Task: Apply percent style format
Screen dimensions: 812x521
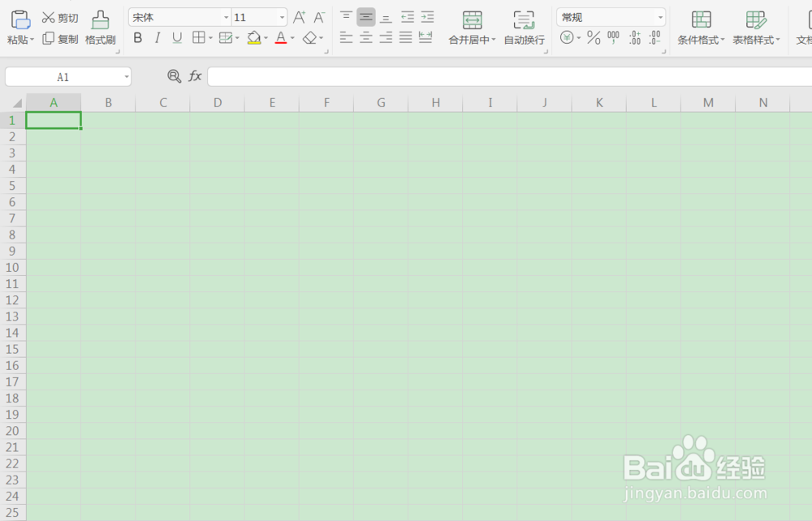Action: click(x=594, y=38)
